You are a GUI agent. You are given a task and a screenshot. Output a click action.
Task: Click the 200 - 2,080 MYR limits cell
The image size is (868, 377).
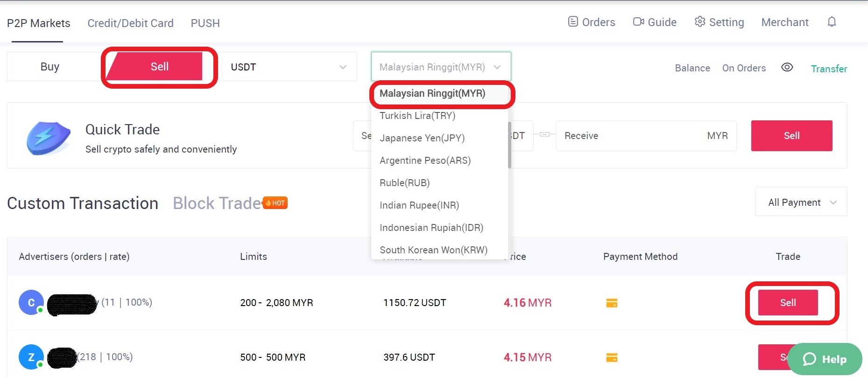tap(276, 303)
